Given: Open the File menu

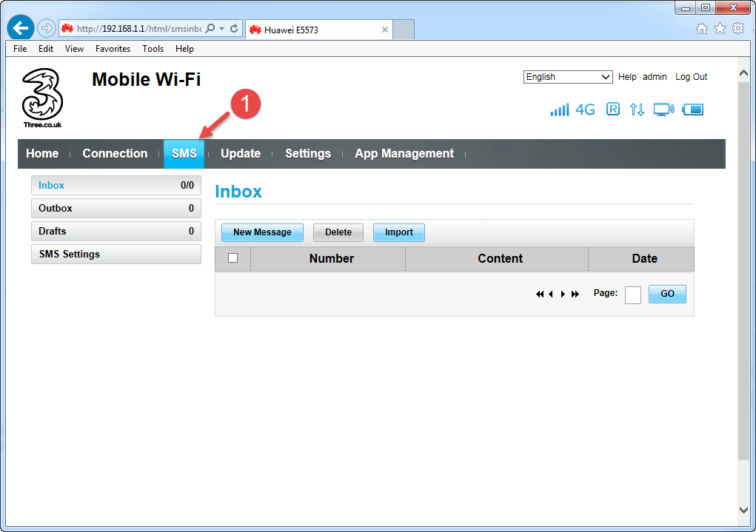Looking at the screenshot, I should 20,49.
